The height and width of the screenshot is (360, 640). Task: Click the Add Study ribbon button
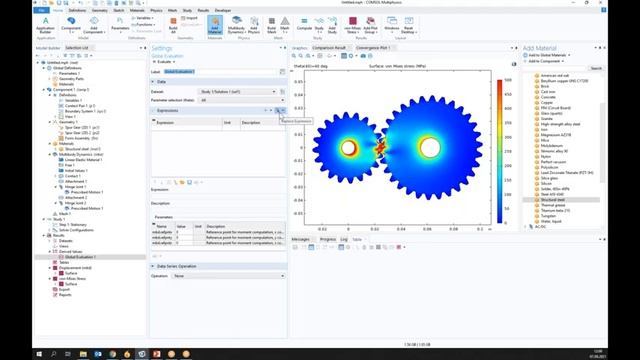[332, 25]
